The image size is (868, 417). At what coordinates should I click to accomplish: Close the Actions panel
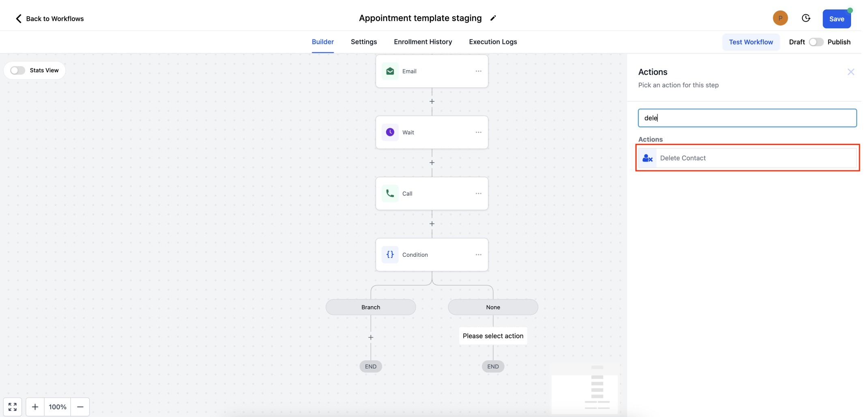point(851,72)
